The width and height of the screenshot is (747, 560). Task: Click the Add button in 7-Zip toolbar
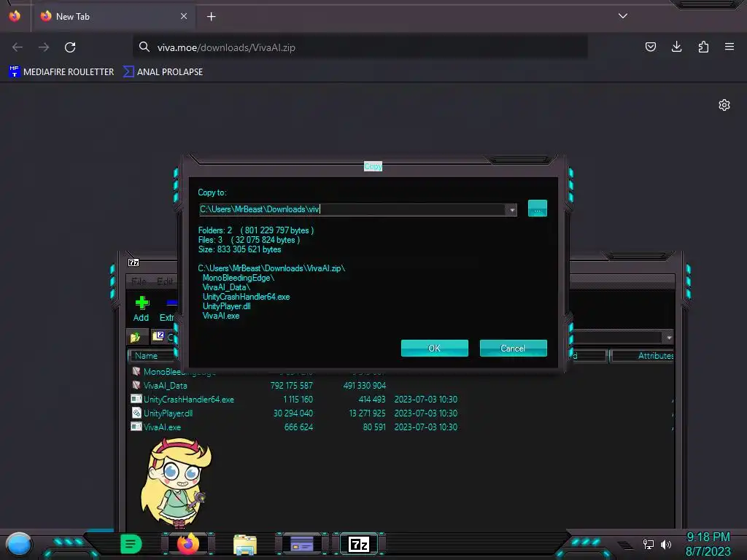141,308
